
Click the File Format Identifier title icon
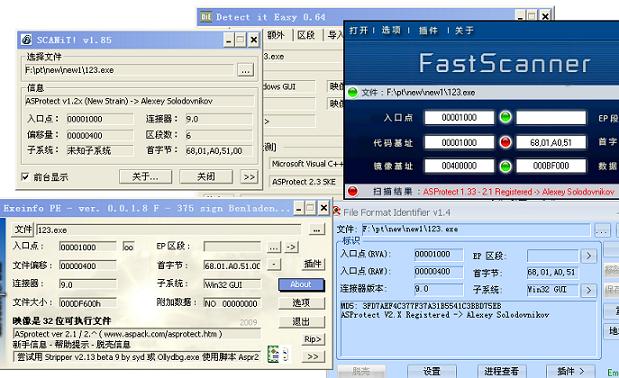pos(337,211)
